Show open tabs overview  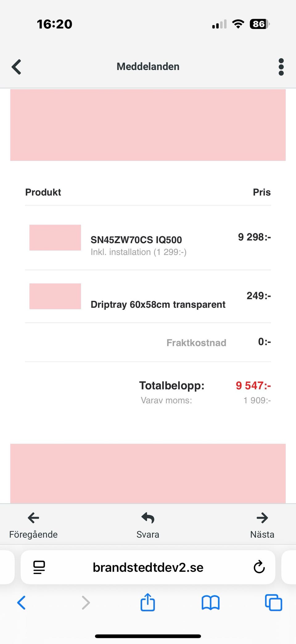tap(273, 602)
